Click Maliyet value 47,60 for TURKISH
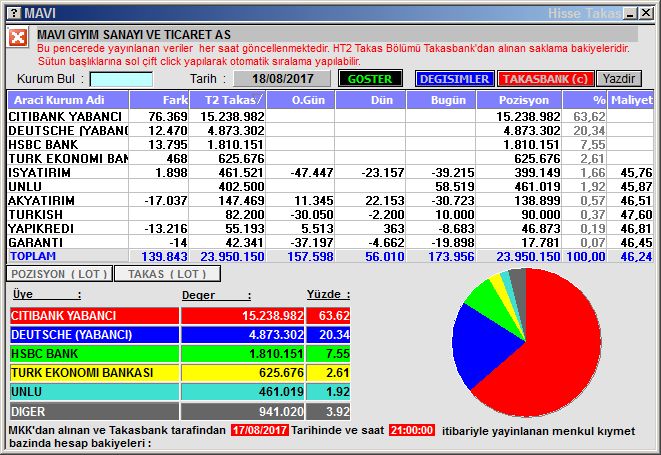The width and height of the screenshot is (661, 455). tap(636, 215)
